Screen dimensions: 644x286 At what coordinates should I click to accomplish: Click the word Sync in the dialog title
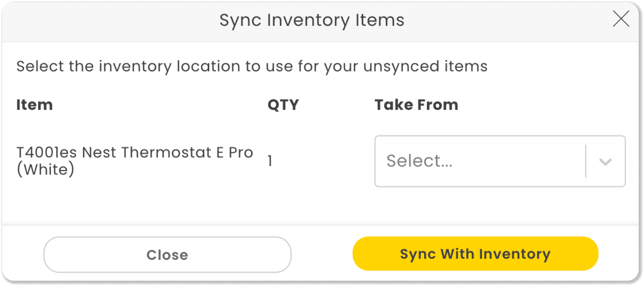click(240, 21)
